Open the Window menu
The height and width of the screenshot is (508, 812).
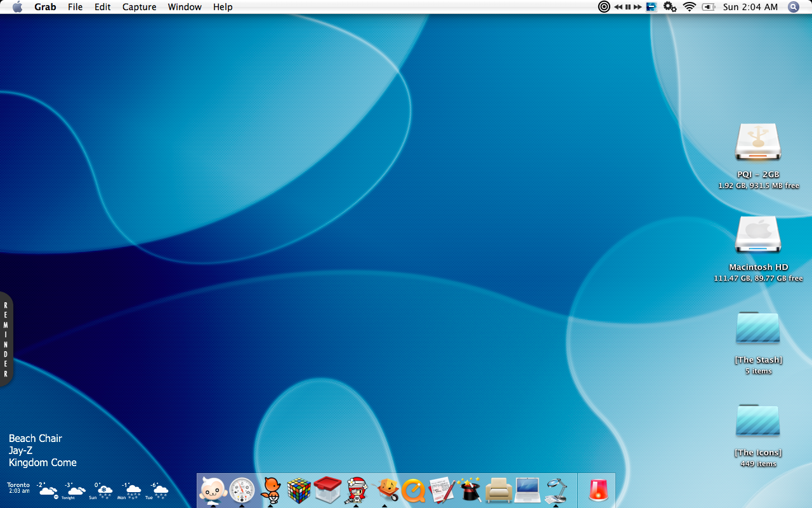(185, 7)
